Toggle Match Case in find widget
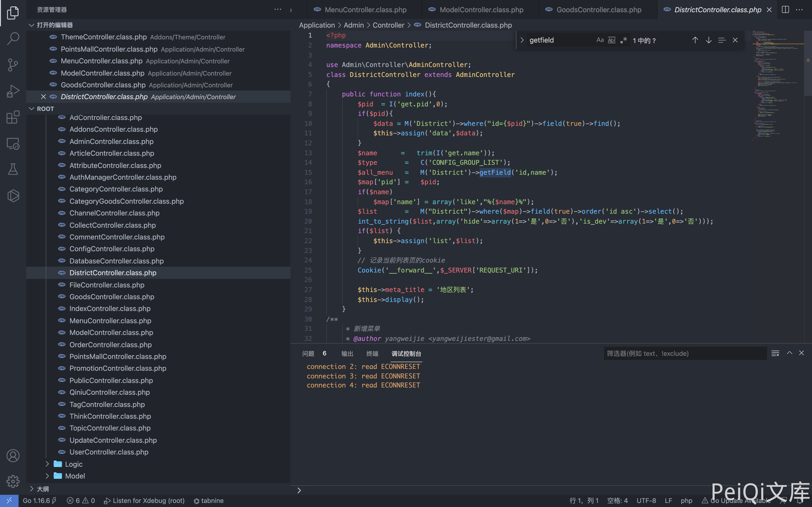Screen dimensions: 812x507 tap(600, 40)
